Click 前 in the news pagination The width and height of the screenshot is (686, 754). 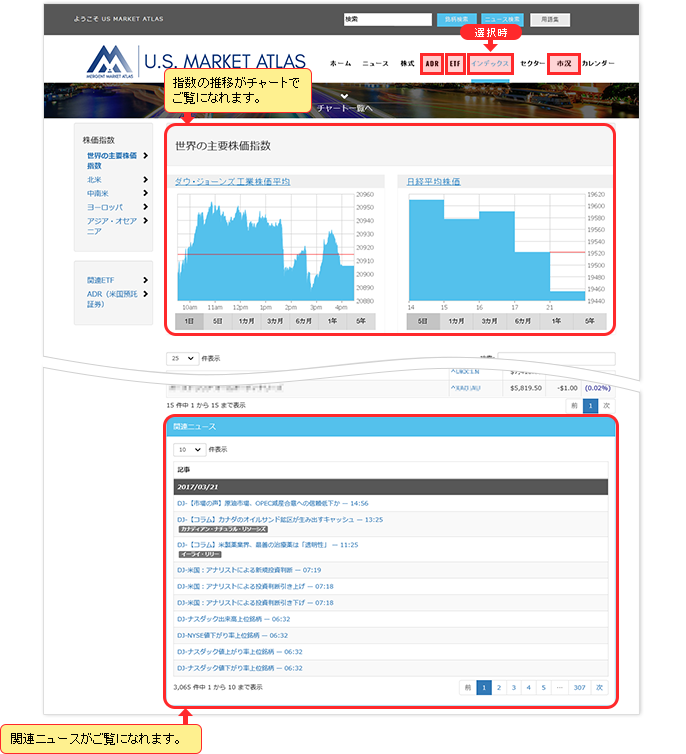[x=468, y=688]
